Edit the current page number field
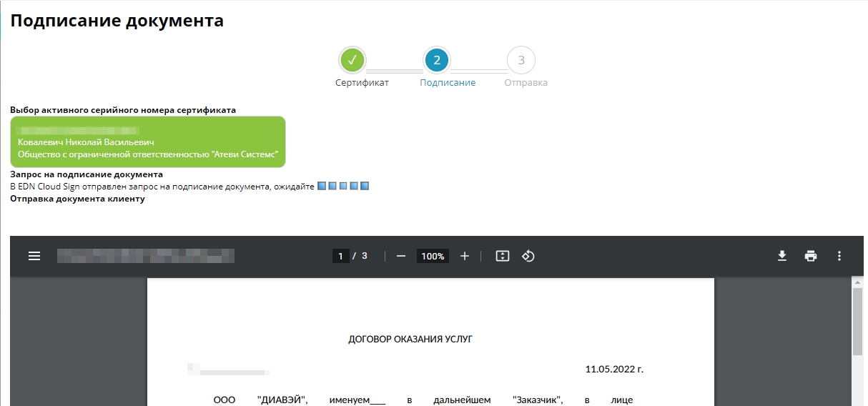This screenshot has height=406, width=868. pyautogui.click(x=341, y=256)
